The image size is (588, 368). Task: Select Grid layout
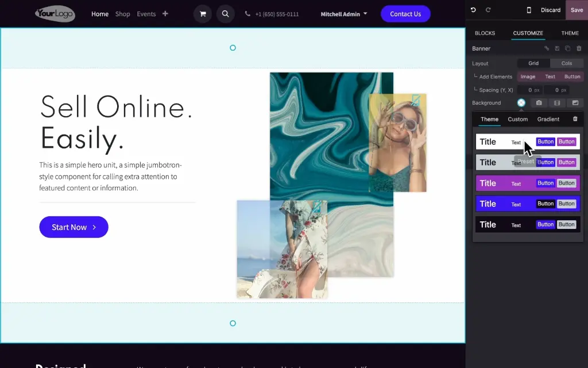click(x=533, y=63)
